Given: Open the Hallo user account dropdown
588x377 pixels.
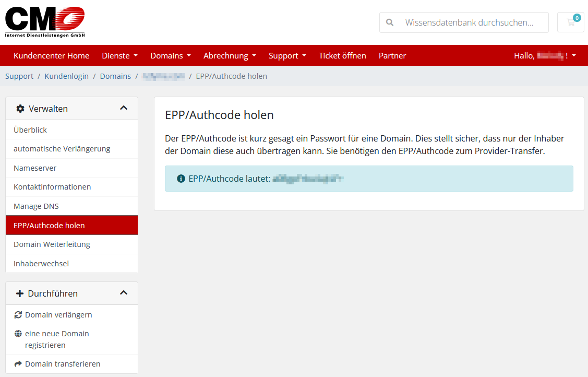Looking at the screenshot, I should coord(545,55).
